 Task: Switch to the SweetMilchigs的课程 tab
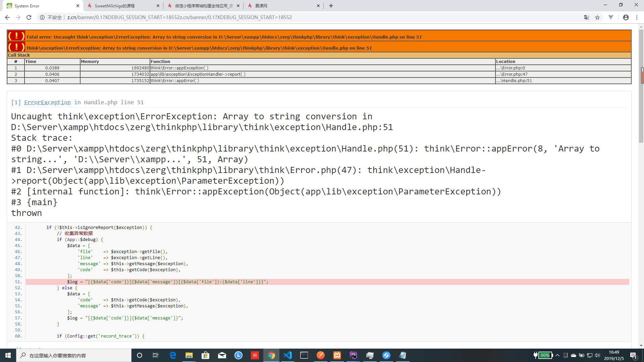(122, 6)
